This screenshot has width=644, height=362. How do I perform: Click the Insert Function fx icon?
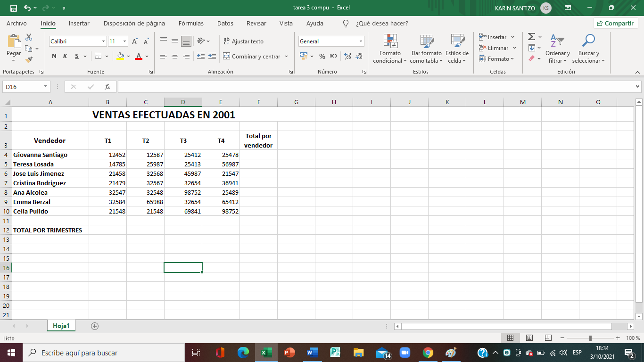tap(107, 87)
